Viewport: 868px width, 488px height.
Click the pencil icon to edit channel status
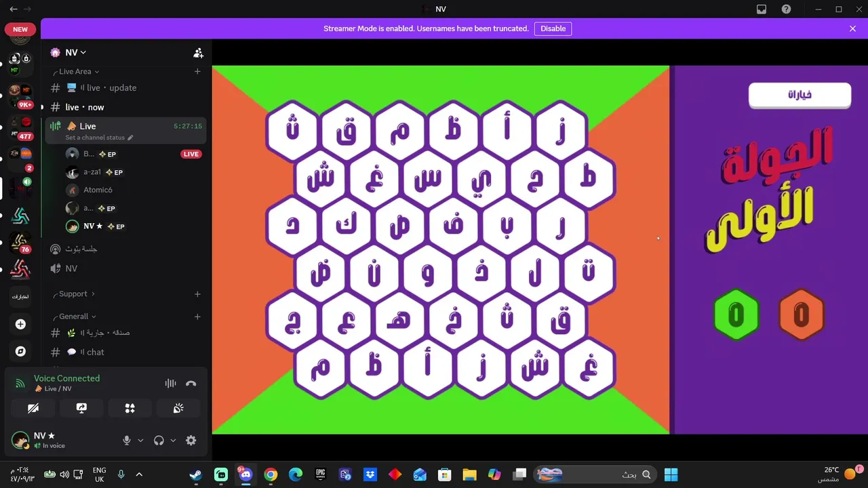point(131,138)
